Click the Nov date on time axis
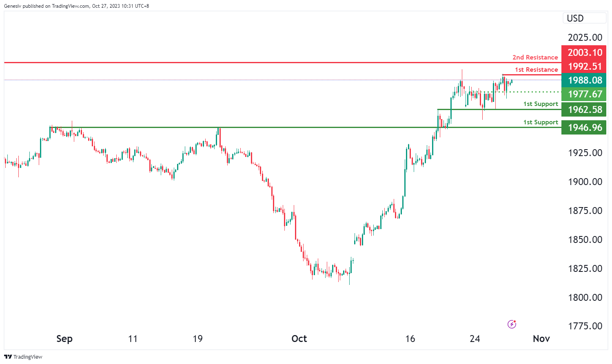 coord(541,339)
